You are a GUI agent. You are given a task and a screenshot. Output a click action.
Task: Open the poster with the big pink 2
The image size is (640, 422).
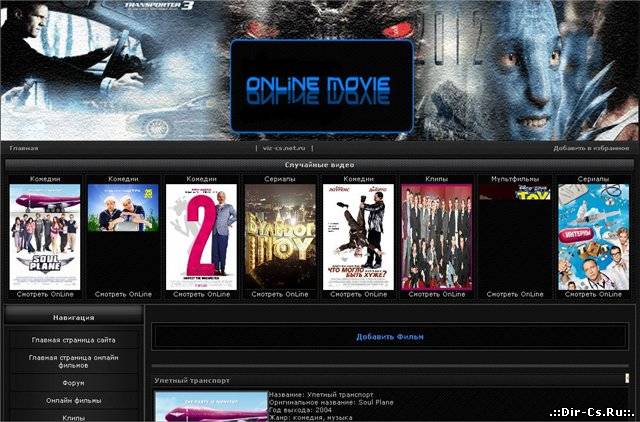click(201, 237)
